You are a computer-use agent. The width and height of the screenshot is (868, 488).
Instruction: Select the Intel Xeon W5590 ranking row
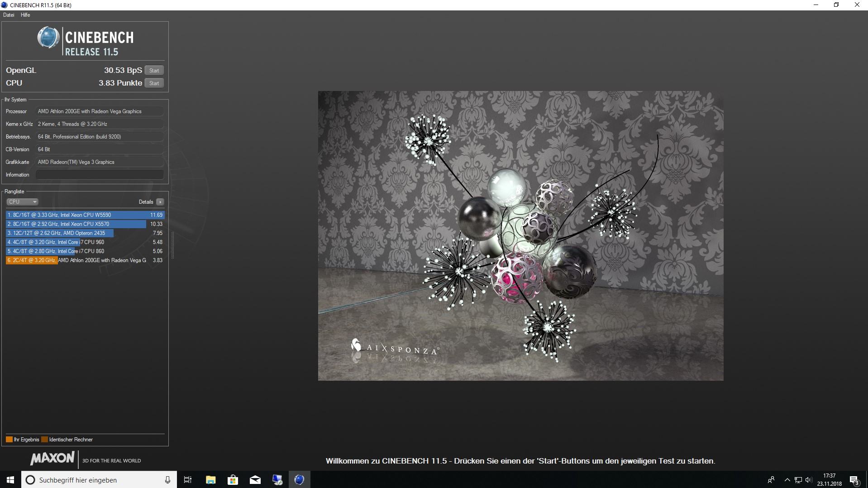(x=85, y=215)
